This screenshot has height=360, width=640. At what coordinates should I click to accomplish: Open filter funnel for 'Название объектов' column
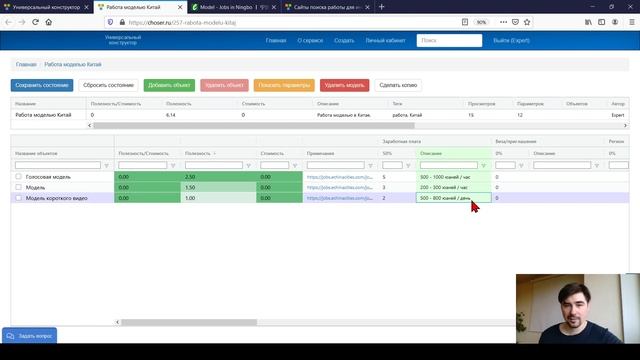107,165
